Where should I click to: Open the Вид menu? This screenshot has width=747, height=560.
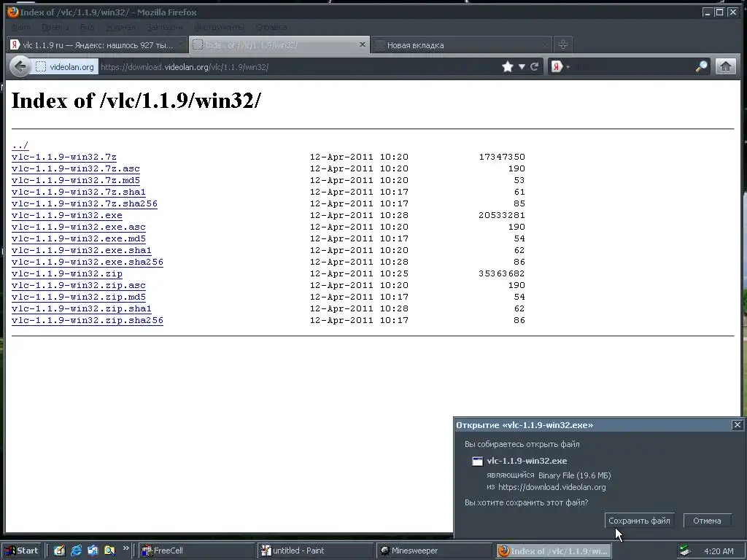pyautogui.click(x=87, y=27)
